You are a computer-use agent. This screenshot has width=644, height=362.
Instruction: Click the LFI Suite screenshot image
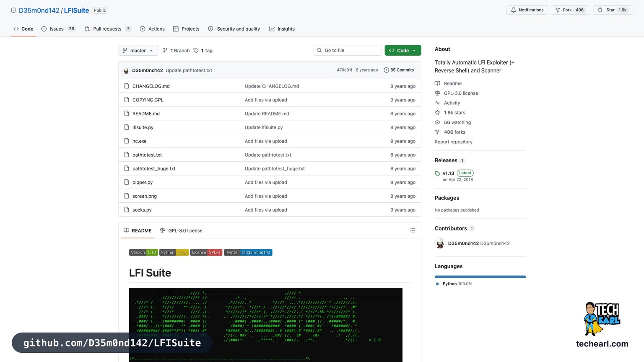click(266, 325)
